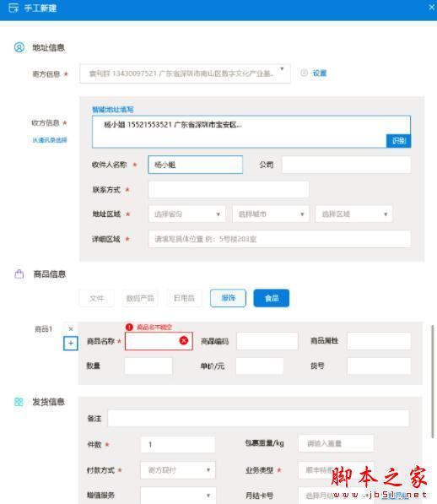
Task: Click the 地址信息 section person icon
Action: [x=19, y=47]
